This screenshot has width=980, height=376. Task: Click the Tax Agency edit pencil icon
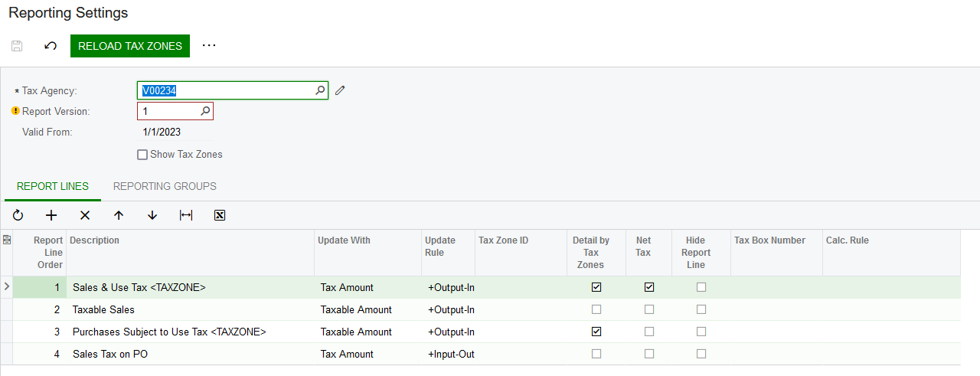(341, 90)
